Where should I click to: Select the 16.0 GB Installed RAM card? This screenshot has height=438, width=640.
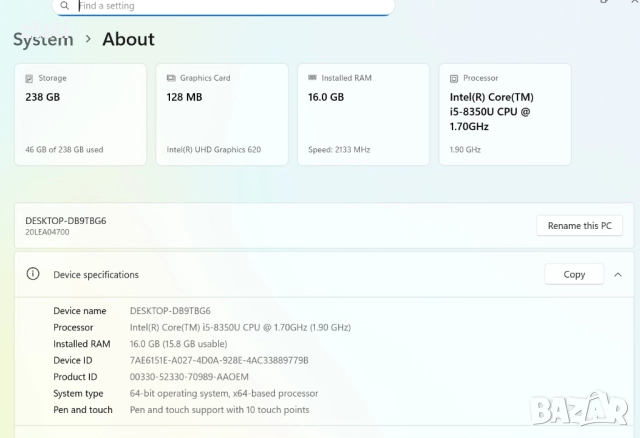pos(361,114)
